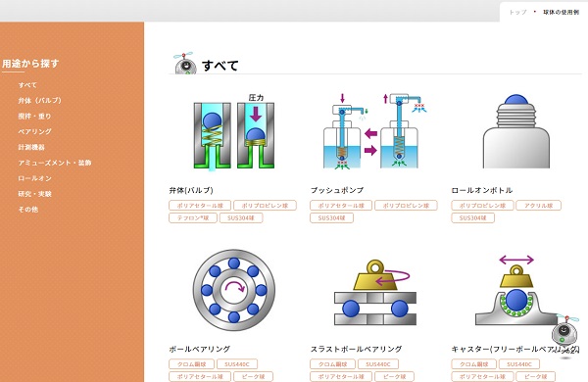
Task: Click クロム鋼球 tag under キャスター
Action: tap(474, 364)
